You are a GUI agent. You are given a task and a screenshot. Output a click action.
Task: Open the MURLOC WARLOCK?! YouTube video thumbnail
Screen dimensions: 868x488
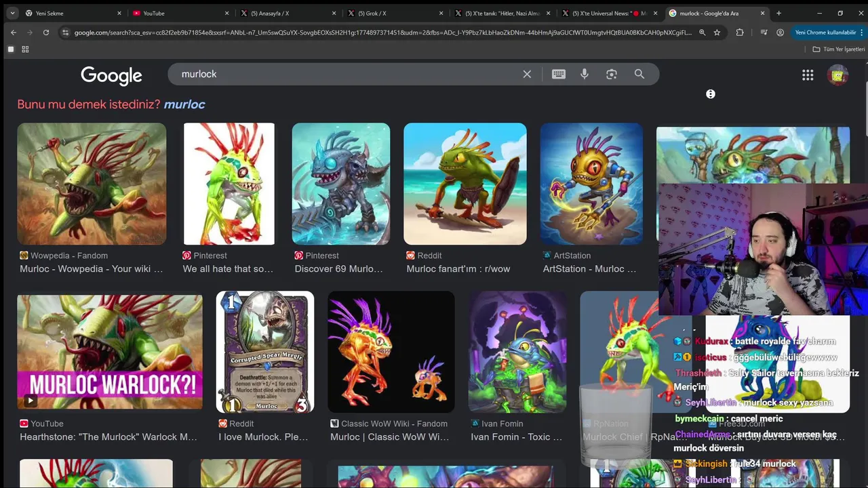[x=110, y=352]
